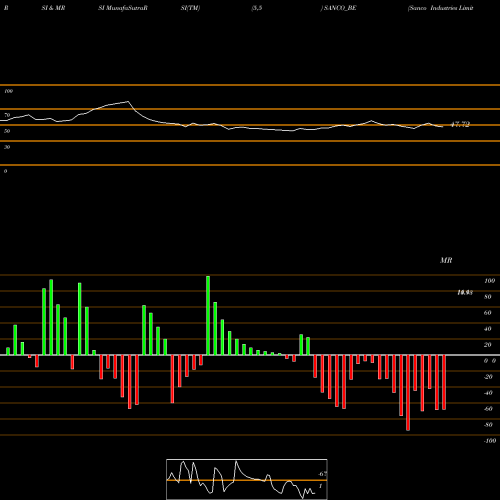Click the longest red MR bar

[x=408, y=393]
